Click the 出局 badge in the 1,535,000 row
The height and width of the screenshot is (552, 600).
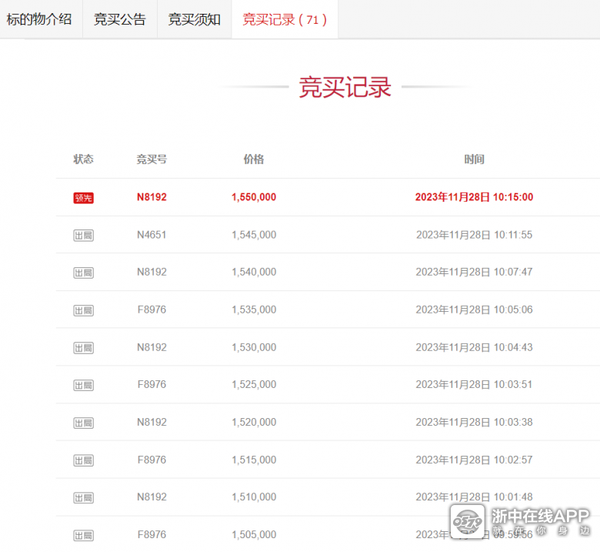tap(83, 310)
